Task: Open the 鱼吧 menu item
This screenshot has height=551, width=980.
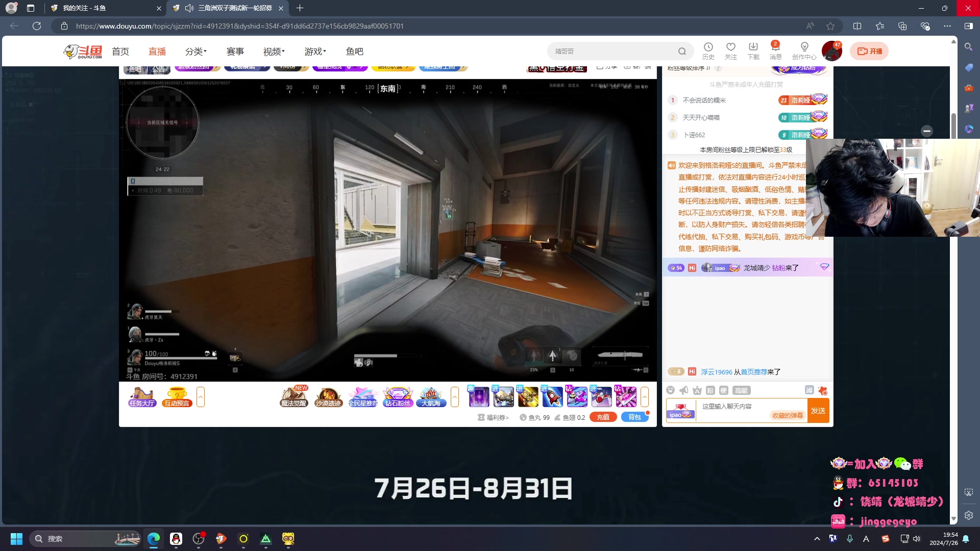Action: tap(355, 52)
